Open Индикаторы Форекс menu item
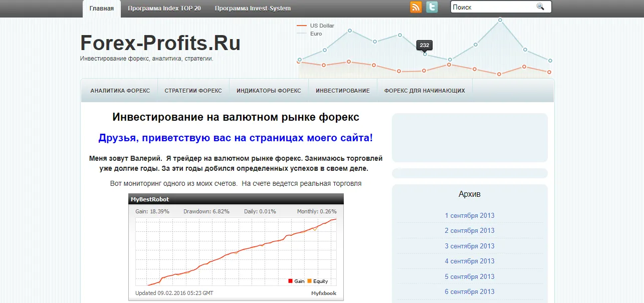Viewport: 644px width, 303px height. [269, 91]
